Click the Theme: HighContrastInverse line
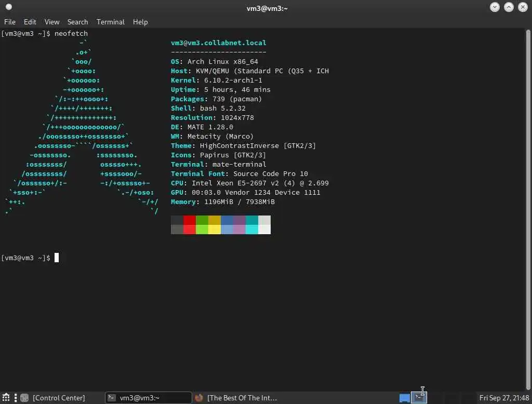 pyautogui.click(x=243, y=146)
